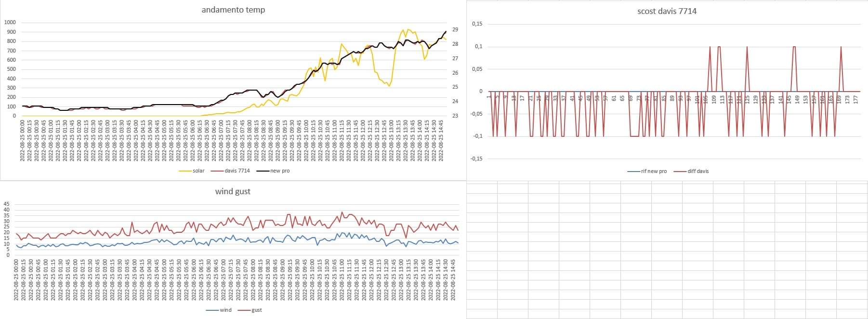Viewport: 868px width, 319px height.
Task: Select secondary axis value 27 in temp chart
Action: 455,58
